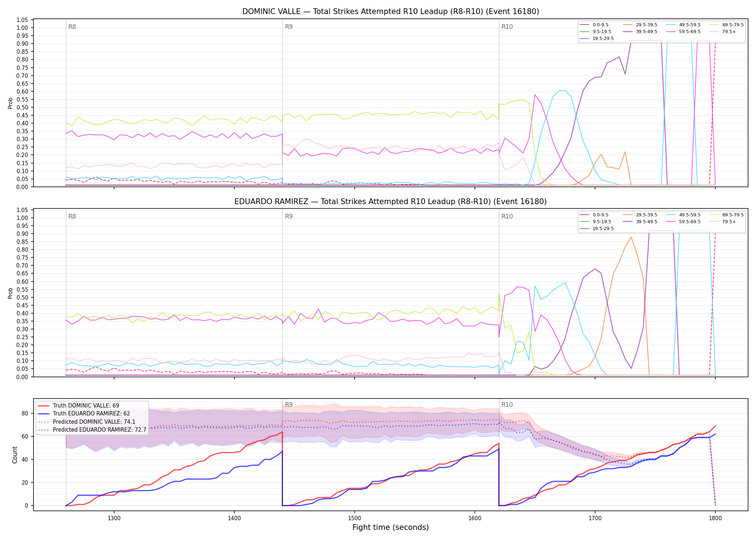
Task: Click the Truth EDUARDO RAMIREZ: 62 legend entry
Action: point(84,414)
